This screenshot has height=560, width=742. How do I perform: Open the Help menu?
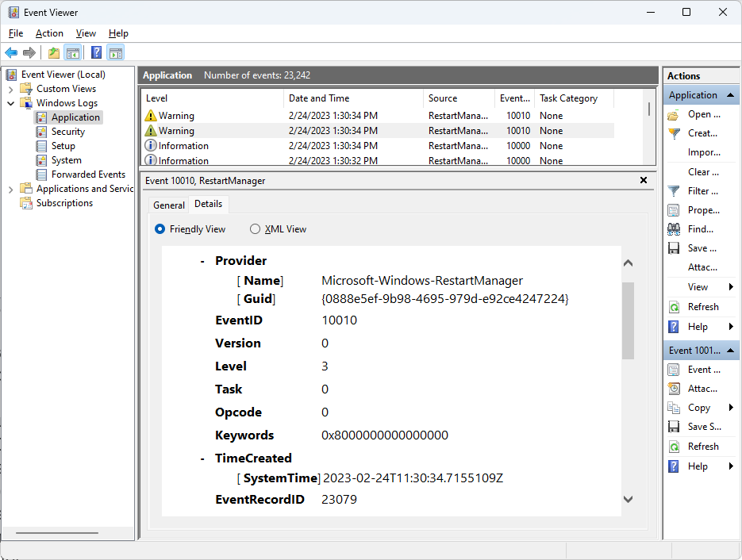click(x=118, y=33)
